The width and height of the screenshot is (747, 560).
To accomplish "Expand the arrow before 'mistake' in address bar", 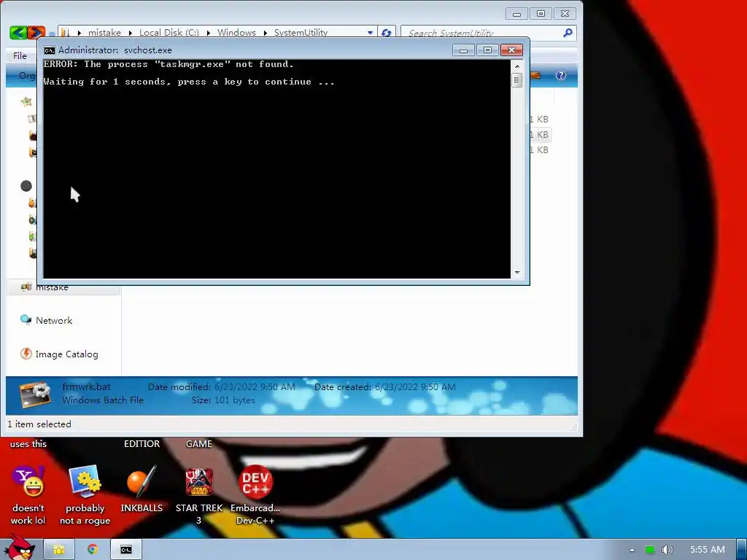I will pyautogui.click(x=79, y=33).
